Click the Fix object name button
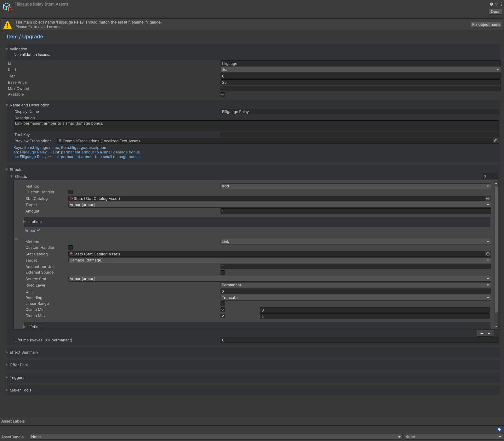This screenshot has width=504, height=441. (486, 25)
